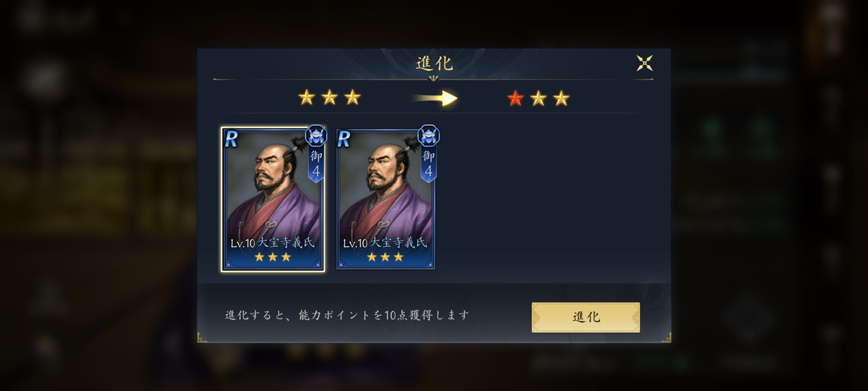Tap the Lv.10 大宝寺義氏 label on highlighted card
Image resolution: width=868 pixels, height=391 pixels.
click(273, 243)
